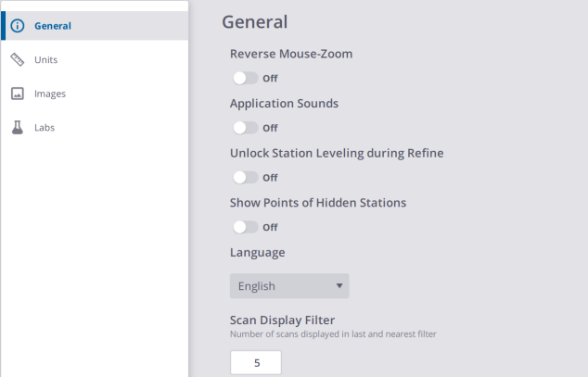Click the Reverse Mouse-Zoom label
The image size is (588, 377).
coord(290,54)
